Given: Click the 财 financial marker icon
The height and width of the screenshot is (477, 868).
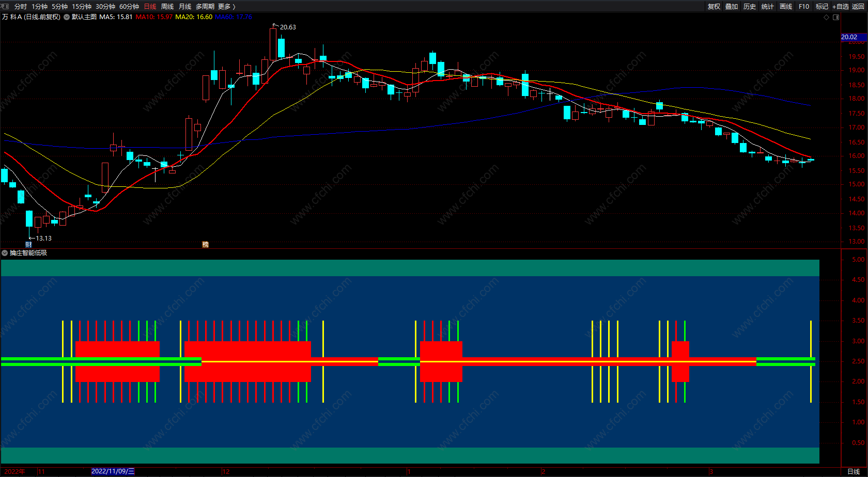Looking at the screenshot, I should tap(28, 244).
